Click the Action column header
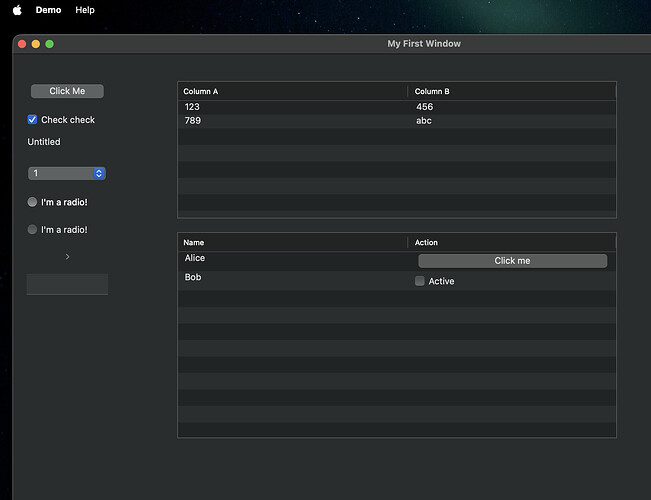 point(512,243)
